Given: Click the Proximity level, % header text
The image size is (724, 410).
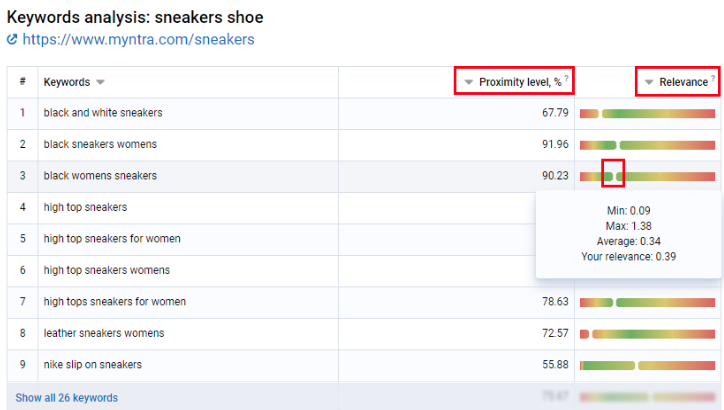Looking at the screenshot, I should 520,82.
